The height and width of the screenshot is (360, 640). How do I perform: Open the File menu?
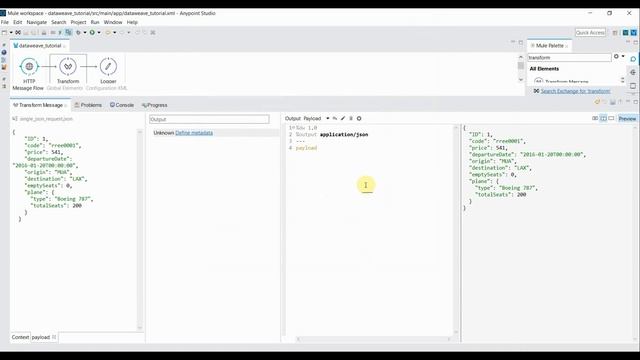tap(5, 22)
